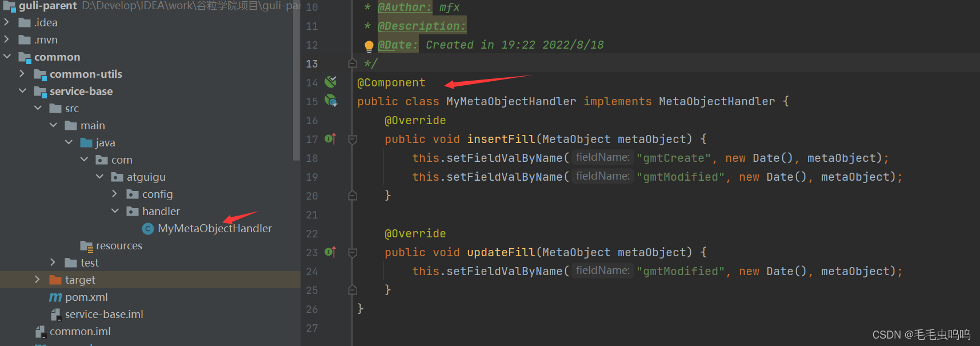Expand the common-utils module arrow
Viewport: 980px width, 346px height.
point(22,74)
